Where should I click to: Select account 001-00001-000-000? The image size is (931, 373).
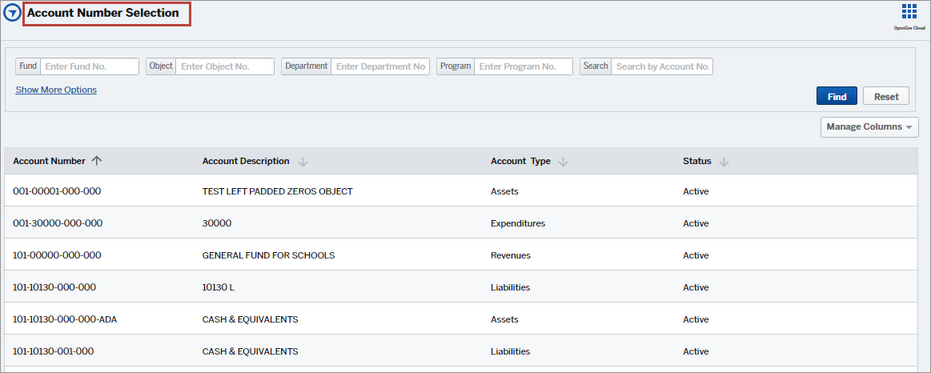(x=56, y=191)
